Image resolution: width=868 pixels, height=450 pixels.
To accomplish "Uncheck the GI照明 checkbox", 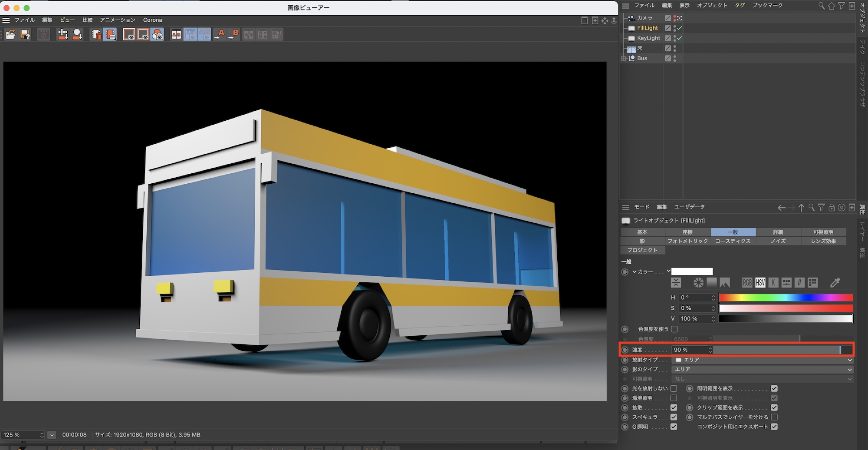I will (x=674, y=427).
